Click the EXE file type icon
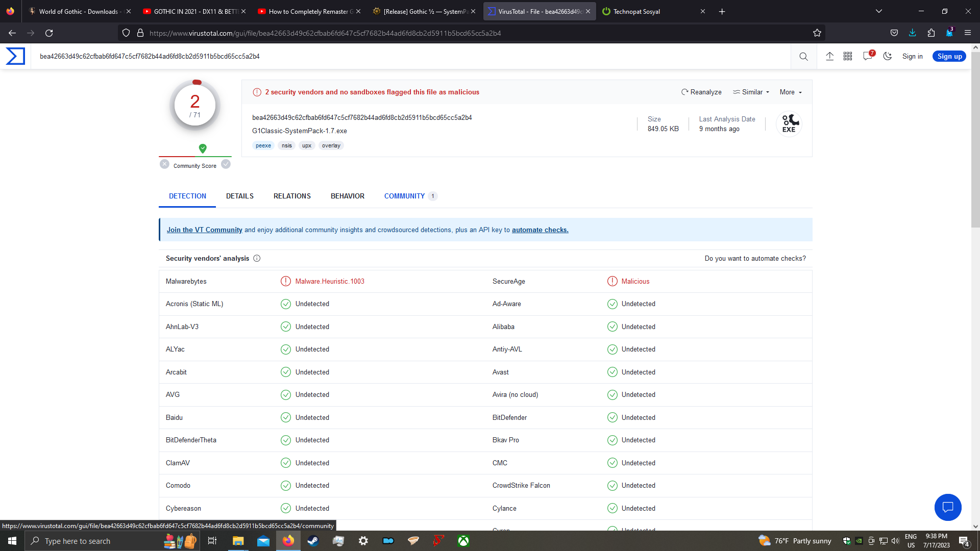 (x=789, y=123)
